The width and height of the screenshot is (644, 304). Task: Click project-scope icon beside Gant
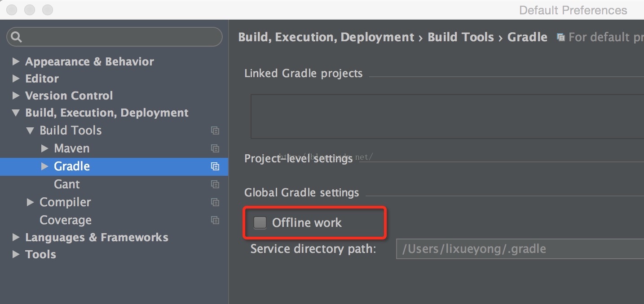click(215, 184)
